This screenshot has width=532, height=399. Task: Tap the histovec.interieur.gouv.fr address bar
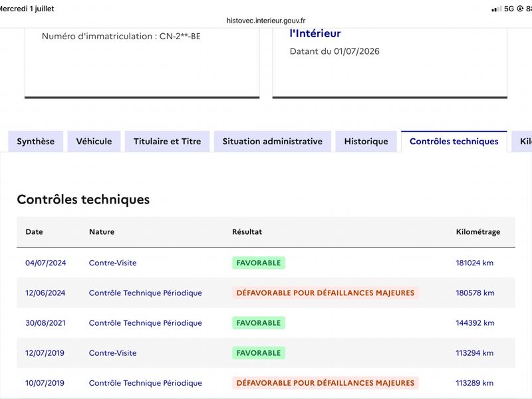(x=266, y=21)
